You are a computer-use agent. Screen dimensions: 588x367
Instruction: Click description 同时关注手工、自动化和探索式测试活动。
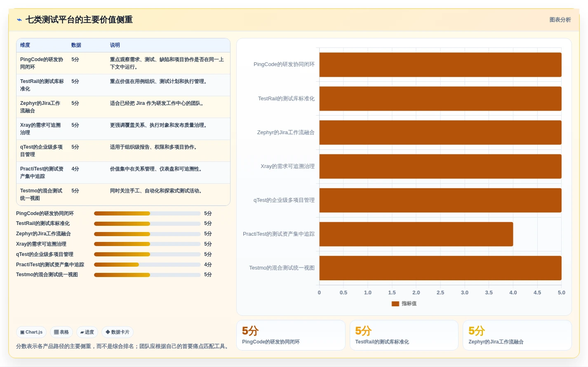click(157, 191)
